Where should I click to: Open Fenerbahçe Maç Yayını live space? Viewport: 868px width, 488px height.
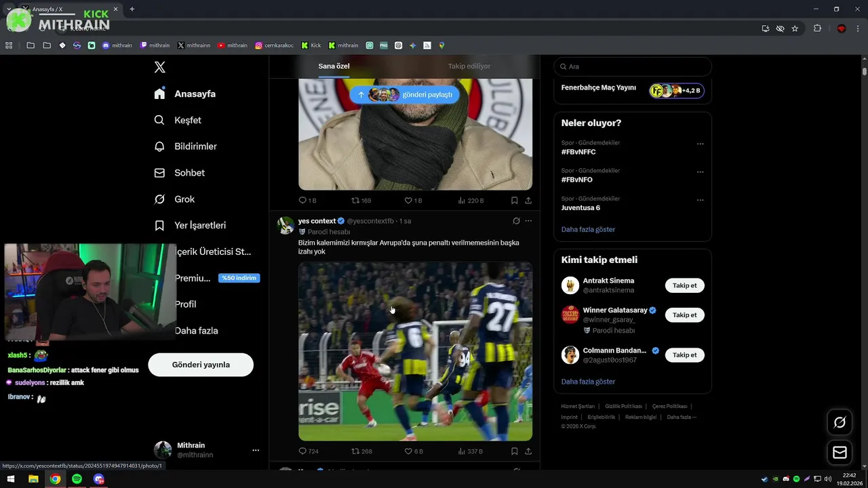(632, 89)
